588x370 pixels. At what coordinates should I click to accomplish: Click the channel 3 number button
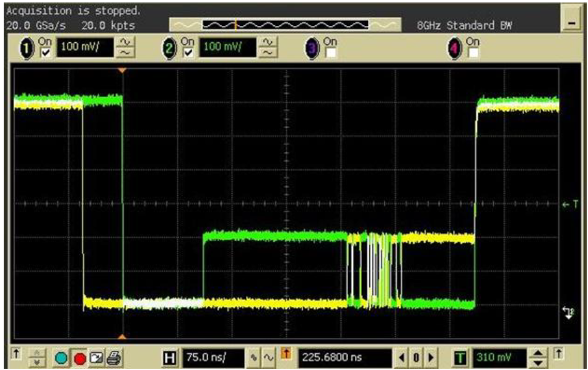coord(312,49)
